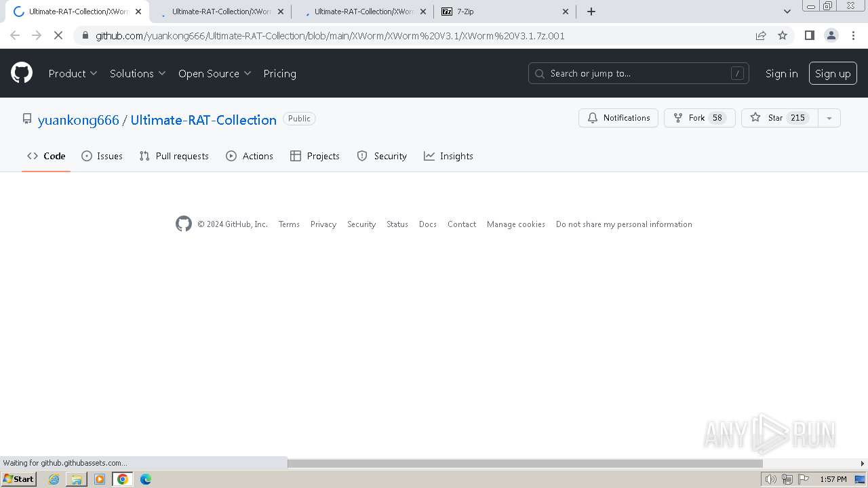The image size is (868, 488).
Task: Open the Action Center flag icon
Action: [804, 479]
